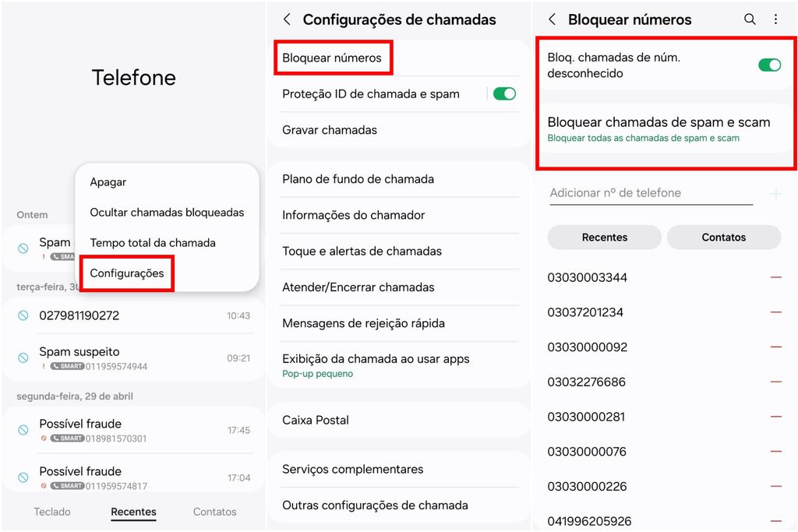Choose Ocultar chamadas bloqueadas
This screenshot has height=532, width=798.
point(167,213)
